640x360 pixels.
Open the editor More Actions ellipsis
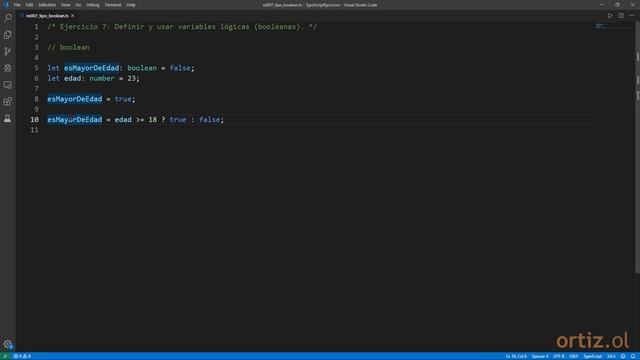[x=632, y=16]
